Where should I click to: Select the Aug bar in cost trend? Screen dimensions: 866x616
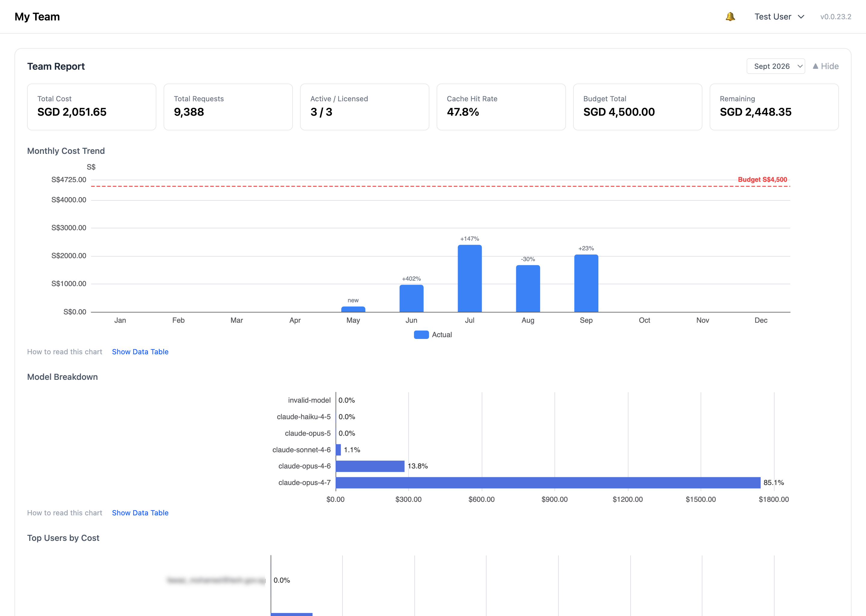click(x=527, y=289)
